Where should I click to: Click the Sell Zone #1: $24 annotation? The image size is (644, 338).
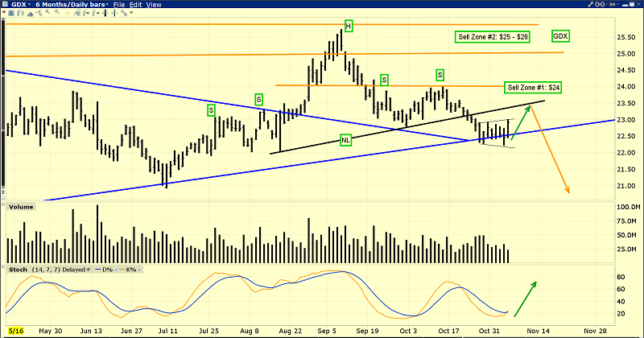coord(533,87)
